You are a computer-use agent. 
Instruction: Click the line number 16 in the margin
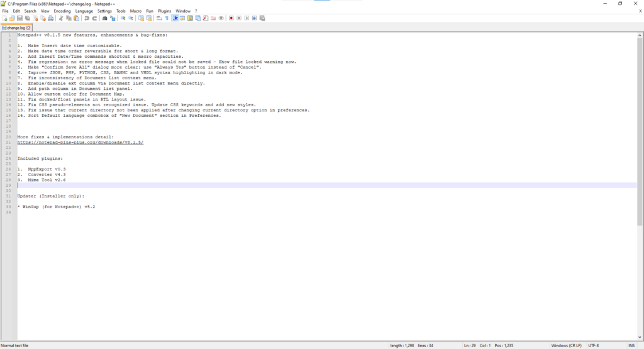click(8, 116)
